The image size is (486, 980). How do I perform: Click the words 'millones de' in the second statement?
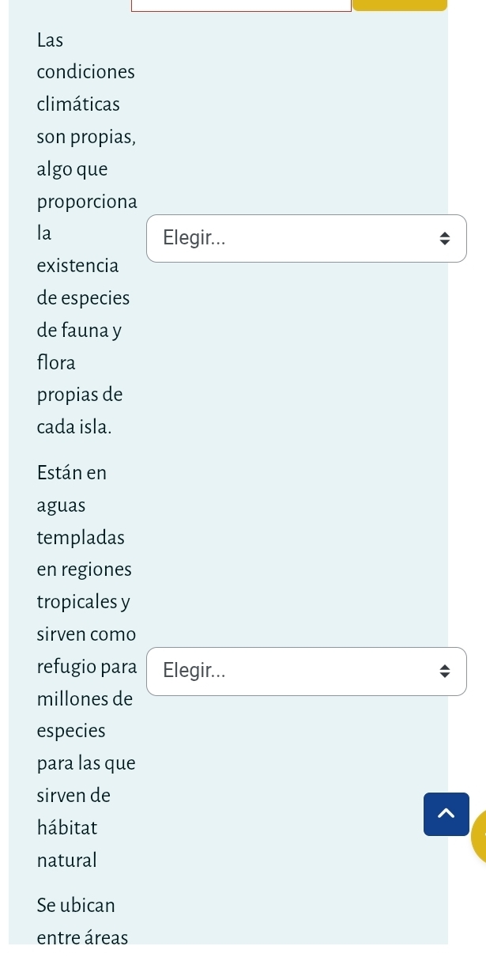pos(85,699)
